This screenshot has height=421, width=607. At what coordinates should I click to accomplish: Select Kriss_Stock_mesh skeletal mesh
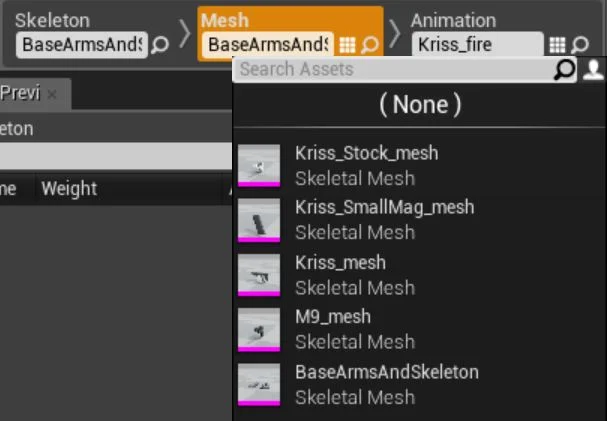(420, 166)
